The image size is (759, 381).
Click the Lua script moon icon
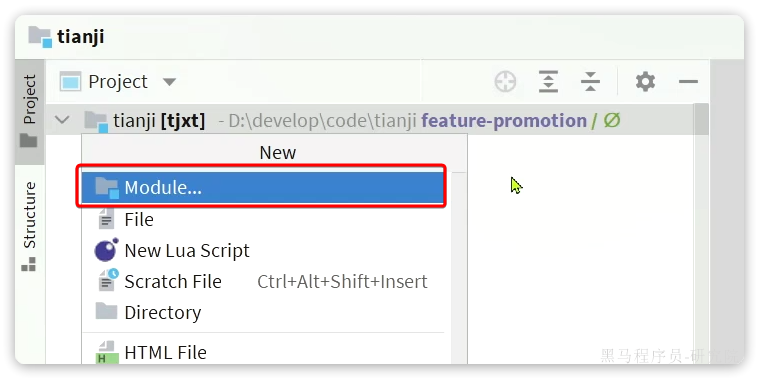coord(106,250)
